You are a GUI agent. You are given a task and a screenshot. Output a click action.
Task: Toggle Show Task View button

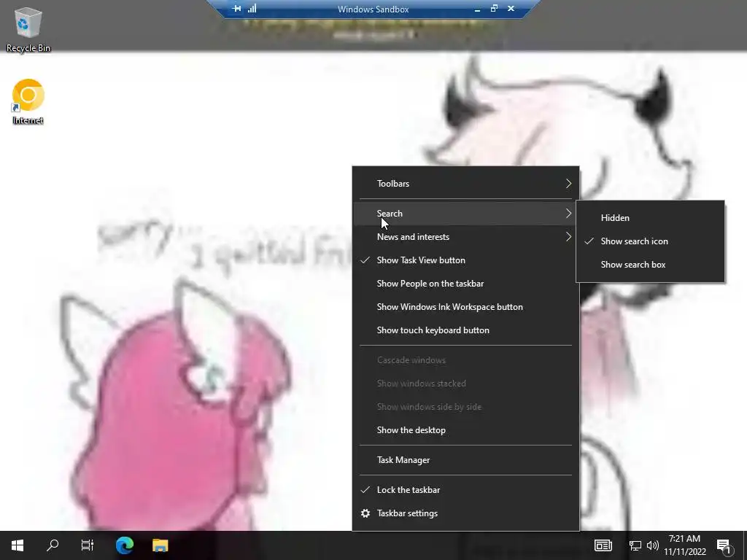(465, 260)
